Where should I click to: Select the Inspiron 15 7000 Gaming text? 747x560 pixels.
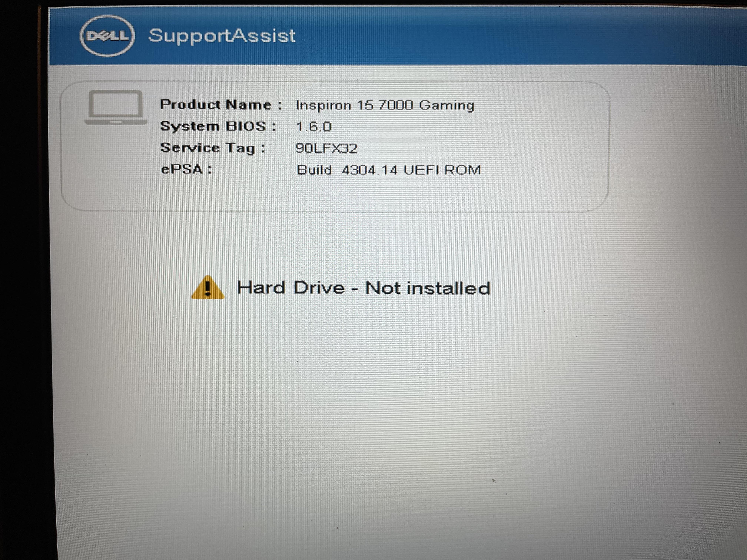tap(385, 105)
